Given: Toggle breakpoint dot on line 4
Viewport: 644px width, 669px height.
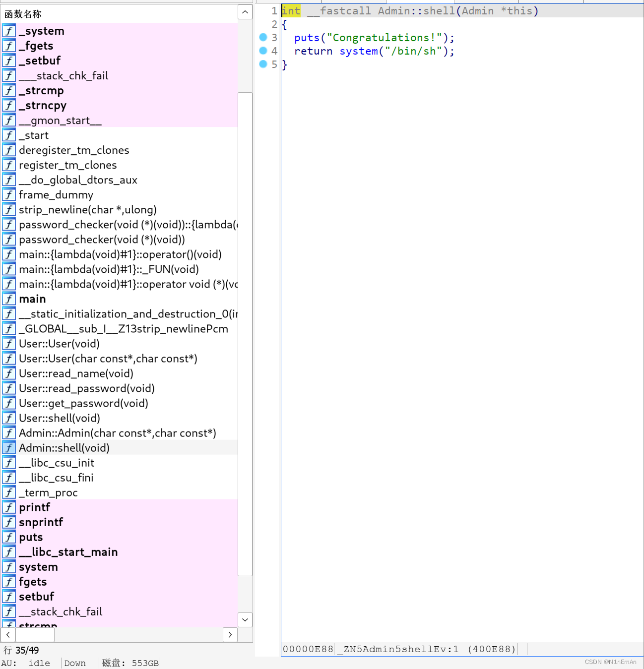Looking at the screenshot, I should pos(263,51).
